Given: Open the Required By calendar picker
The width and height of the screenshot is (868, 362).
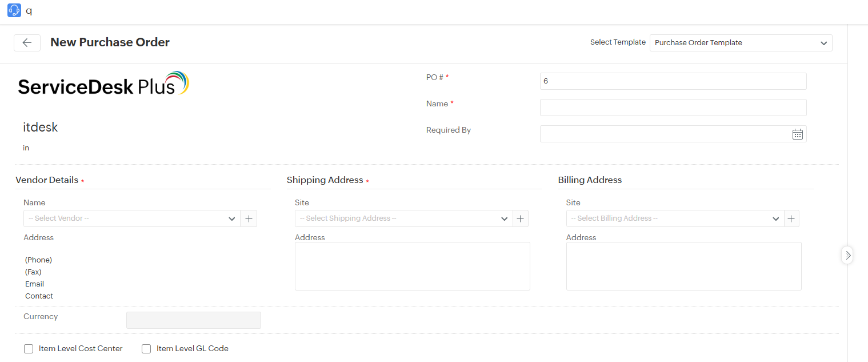Looking at the screenshot, I should click(x=797, y=134).
